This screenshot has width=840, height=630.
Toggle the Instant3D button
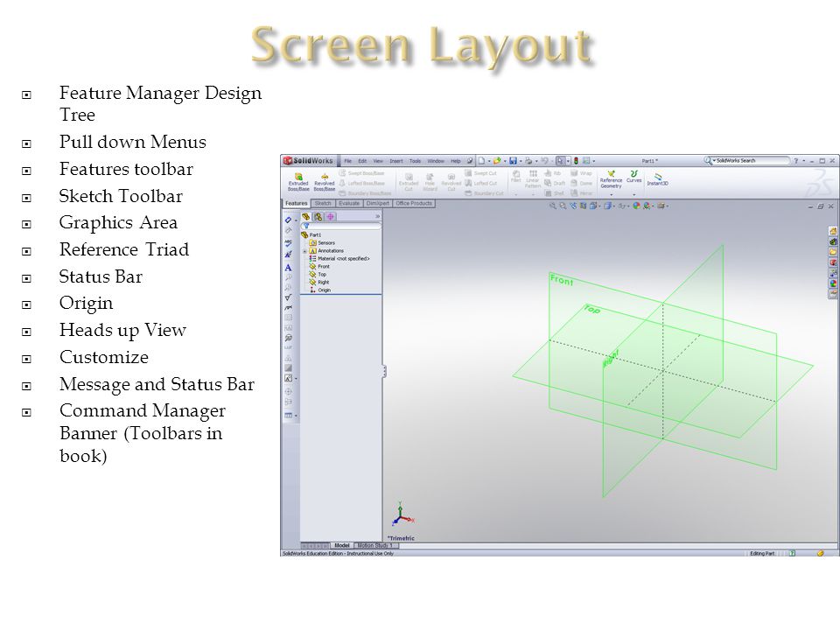tap(657, 178)
